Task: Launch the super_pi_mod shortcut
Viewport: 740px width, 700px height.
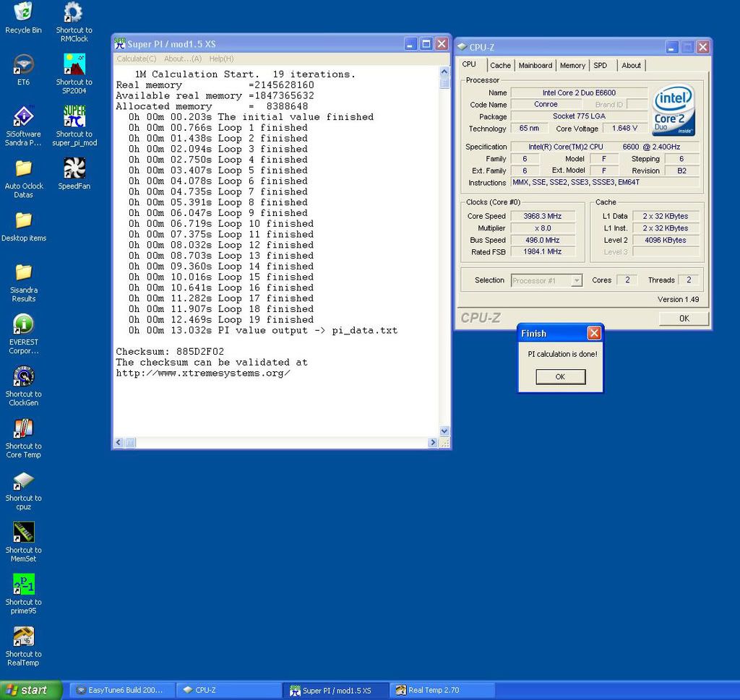Action: [74, 116]
